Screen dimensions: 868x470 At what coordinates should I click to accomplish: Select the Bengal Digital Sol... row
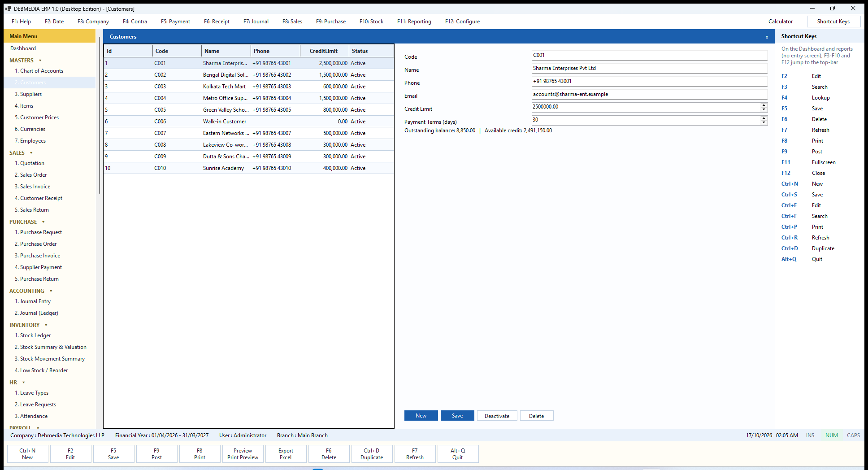pos(249,75)
